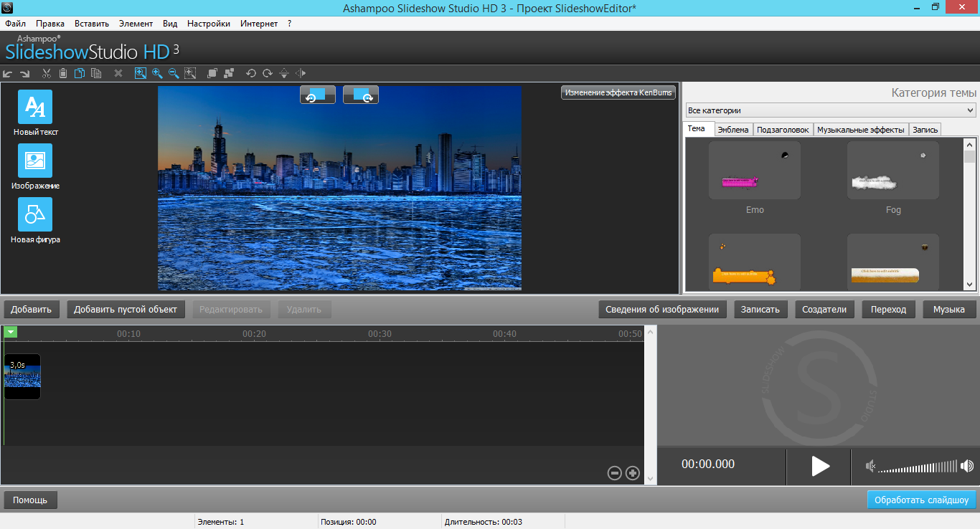This screenshot has height=529, width=980.
Task: Switch to the Подзаголовок tab
Action: [x=783, y=130]
